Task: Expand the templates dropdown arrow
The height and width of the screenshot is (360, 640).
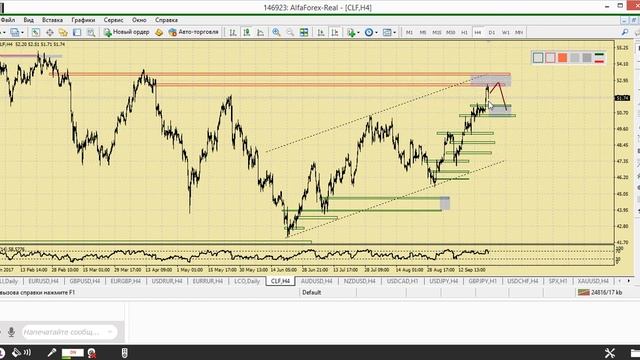Action: [x=395, y=33]
